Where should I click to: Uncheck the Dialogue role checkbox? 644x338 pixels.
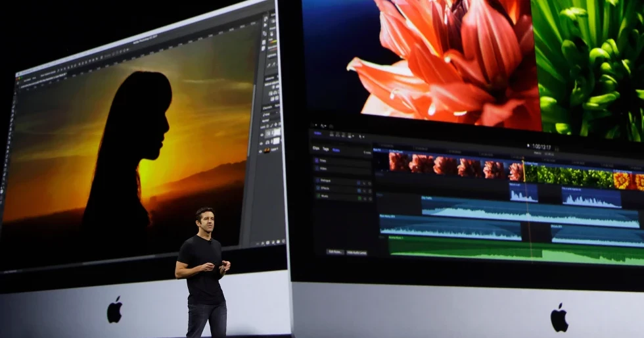pyautogui.click(x=317, y=180)
